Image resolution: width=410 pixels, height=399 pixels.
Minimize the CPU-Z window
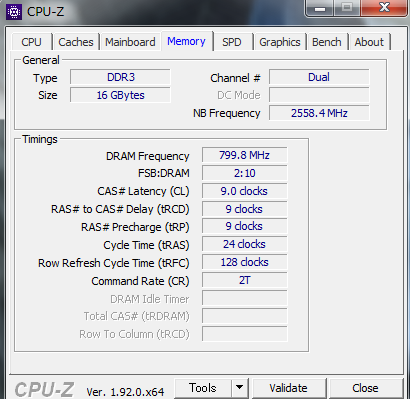319,8
